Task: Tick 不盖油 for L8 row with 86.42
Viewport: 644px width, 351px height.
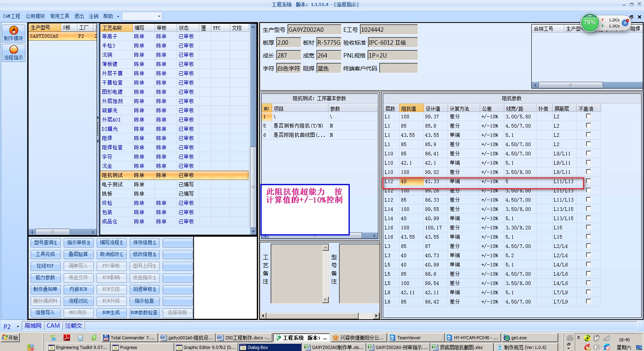Action: point(588,301)
